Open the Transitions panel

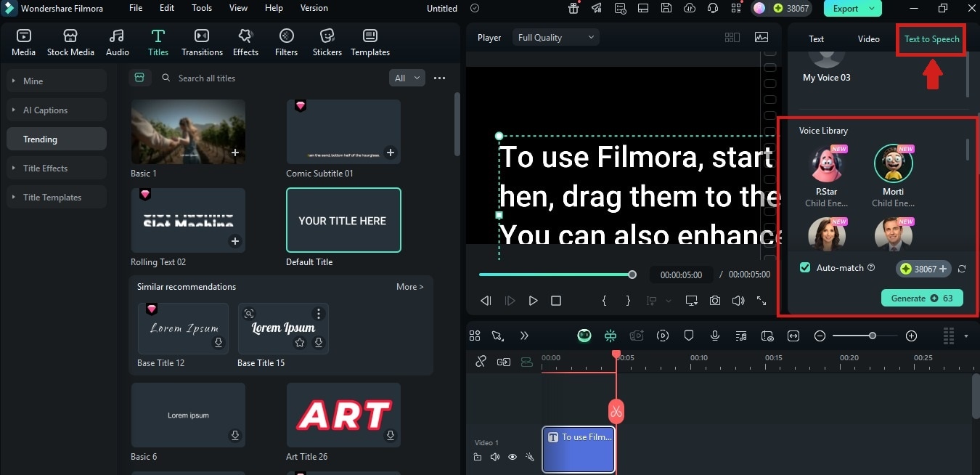click(202, 43)
